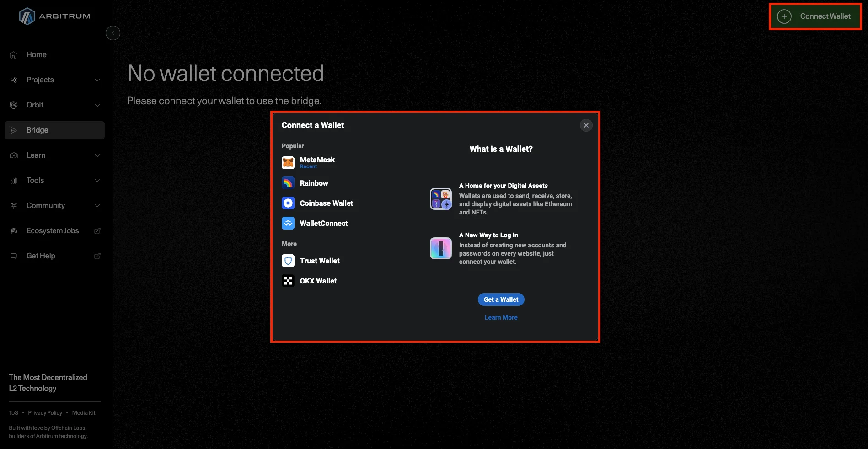This screenshot has height=449, width=868.
Task: Click the Trust Wallet shield icon
Action: click(288, 261)
